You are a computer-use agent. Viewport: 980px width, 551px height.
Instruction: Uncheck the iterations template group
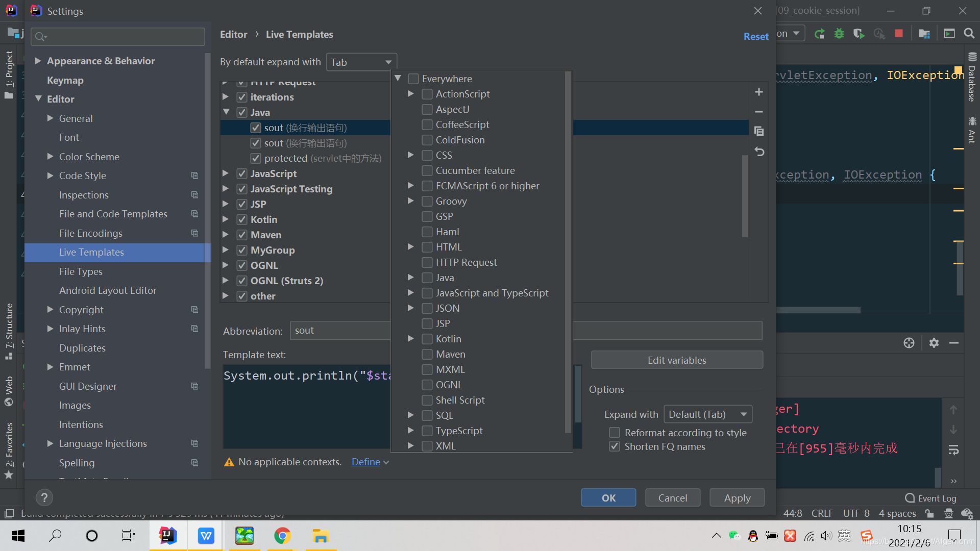tap(242, 97)
